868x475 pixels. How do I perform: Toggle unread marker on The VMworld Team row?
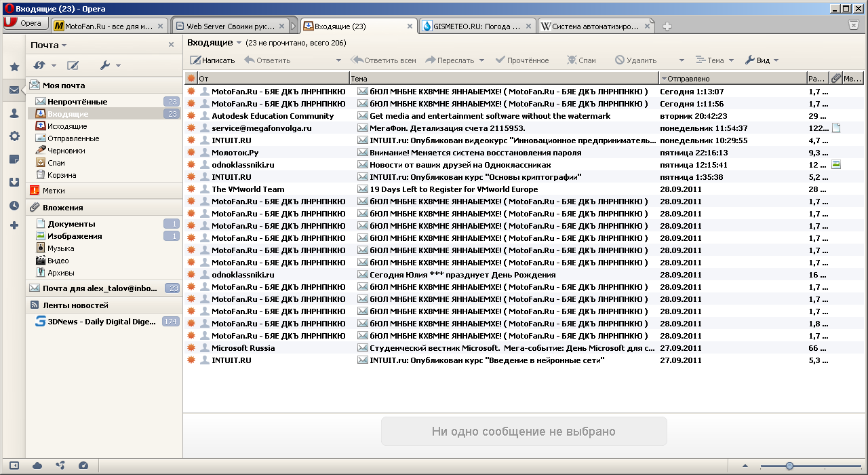tap(191, 189)
